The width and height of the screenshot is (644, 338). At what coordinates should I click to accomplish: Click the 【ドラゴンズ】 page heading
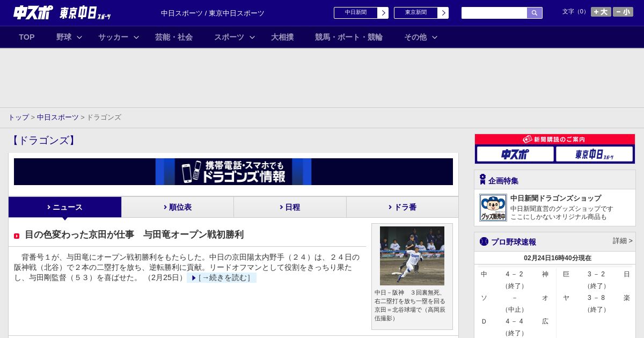[x=43, y=141]
